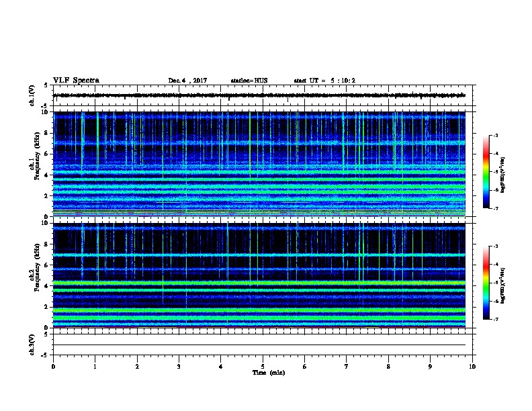Click the ch.1 voltage waveform trace

tap(259, 95)
